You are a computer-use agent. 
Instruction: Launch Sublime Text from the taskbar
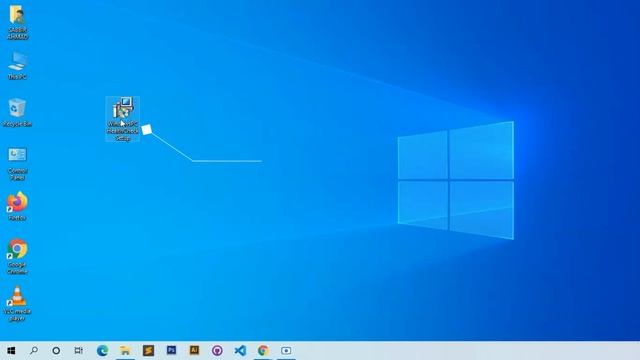[148, 351]
